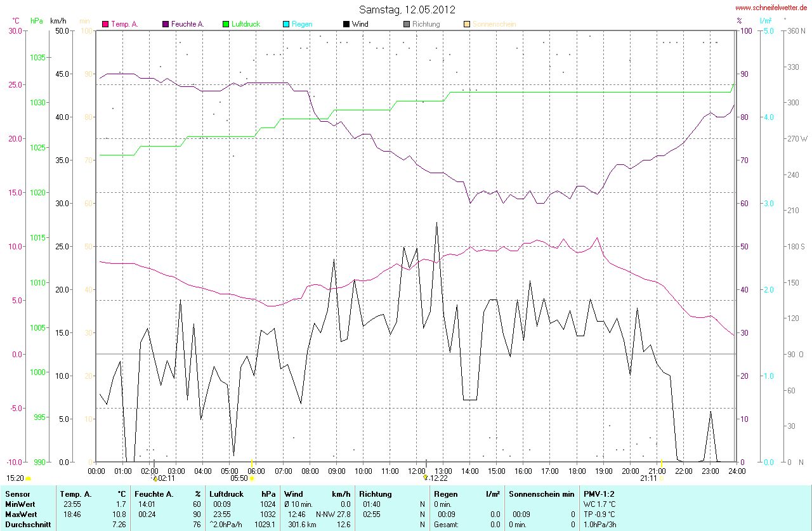Click the Sonnenschein legend label

tap(494, 24)
